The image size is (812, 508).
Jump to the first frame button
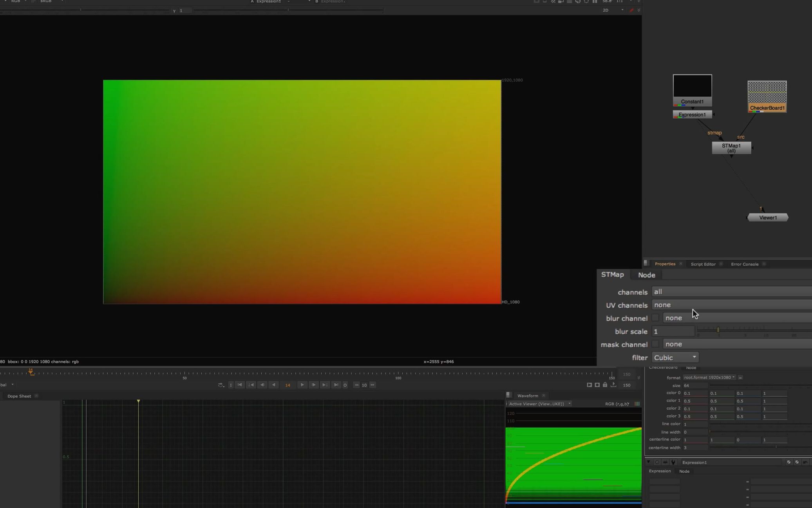click(x=240, y=385)
